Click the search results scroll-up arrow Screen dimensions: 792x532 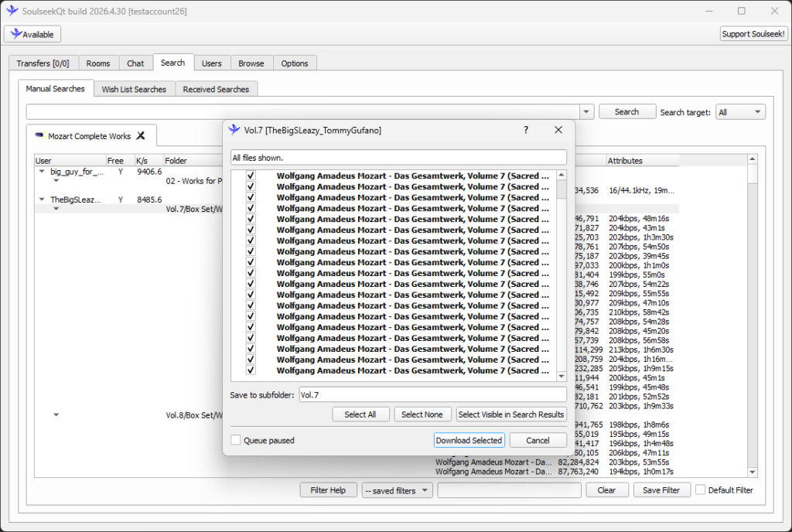pyautogui.click(x=753, y=159)
